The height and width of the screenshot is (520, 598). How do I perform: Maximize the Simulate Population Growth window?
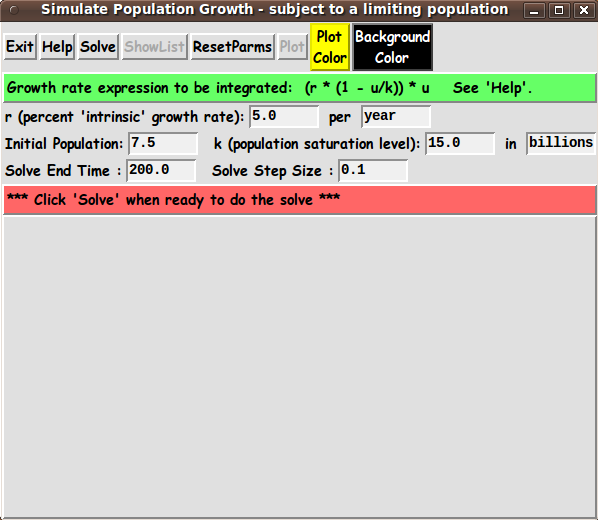pyautogui.click(x=559, y=10)
